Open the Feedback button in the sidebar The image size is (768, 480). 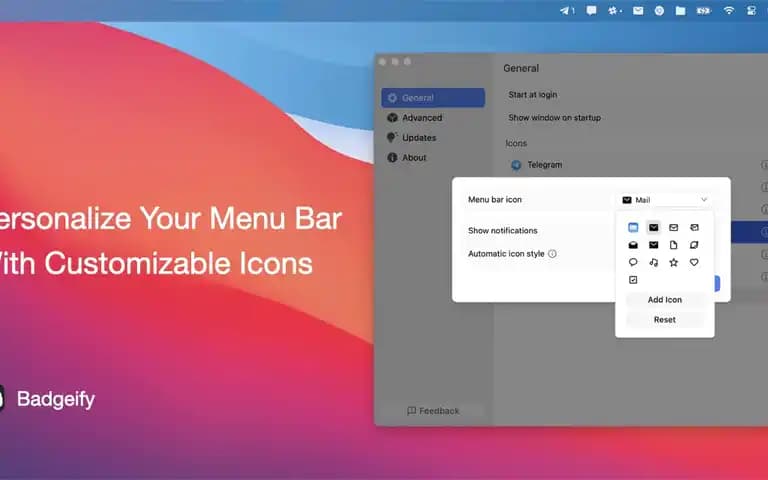[x=433, y=410]
